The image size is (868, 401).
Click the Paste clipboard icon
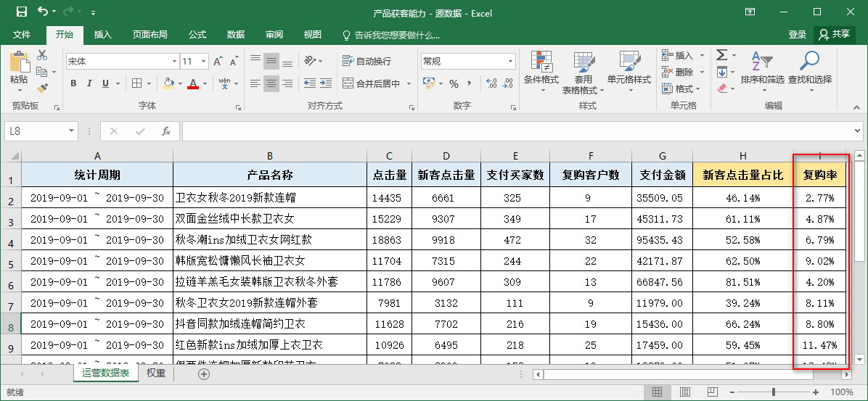[x=18, y=62]
